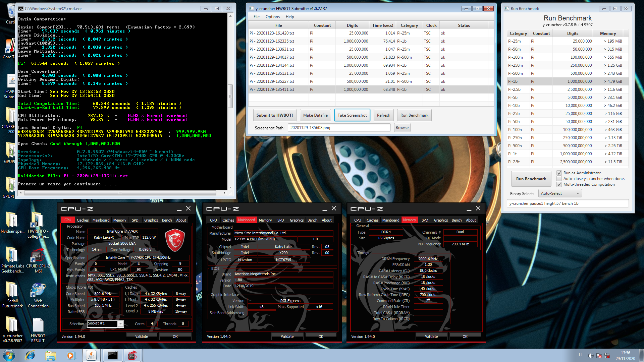
Task: Click the Take Screenshot button
Action: [x=352, y=115]
